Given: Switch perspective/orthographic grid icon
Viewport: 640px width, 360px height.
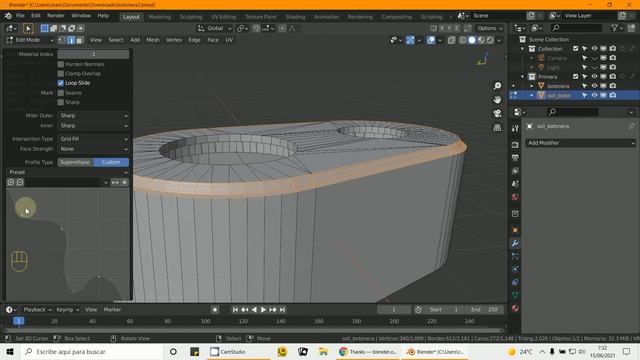Looking at the screenshot, I should pos(497,127).
